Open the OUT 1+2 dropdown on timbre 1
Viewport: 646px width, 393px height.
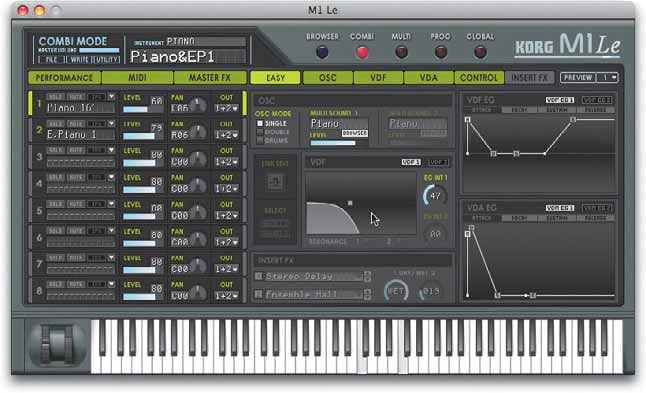click(x=227, y=108)
